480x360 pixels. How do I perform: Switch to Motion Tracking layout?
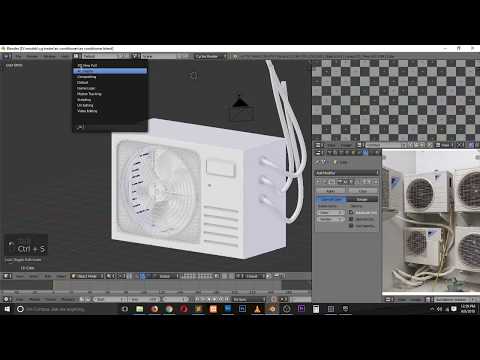[x=89, y=94]
